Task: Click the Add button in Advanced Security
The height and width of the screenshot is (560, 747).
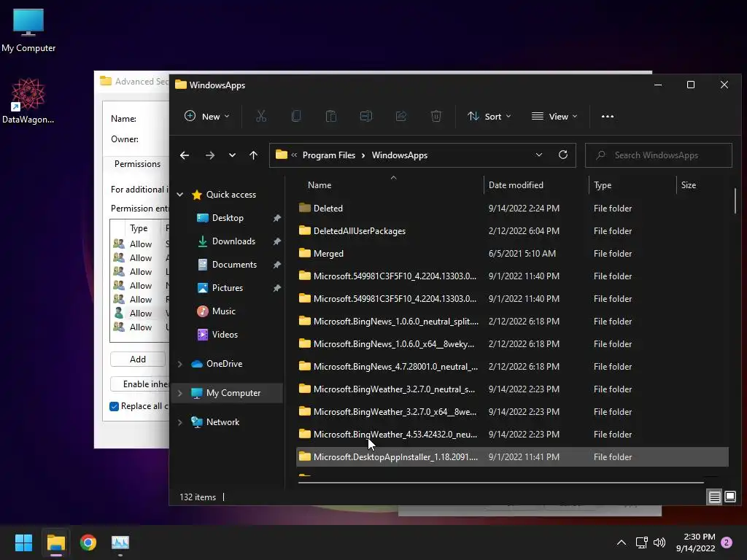Action: pyautogui.click(x=138, y=359)
